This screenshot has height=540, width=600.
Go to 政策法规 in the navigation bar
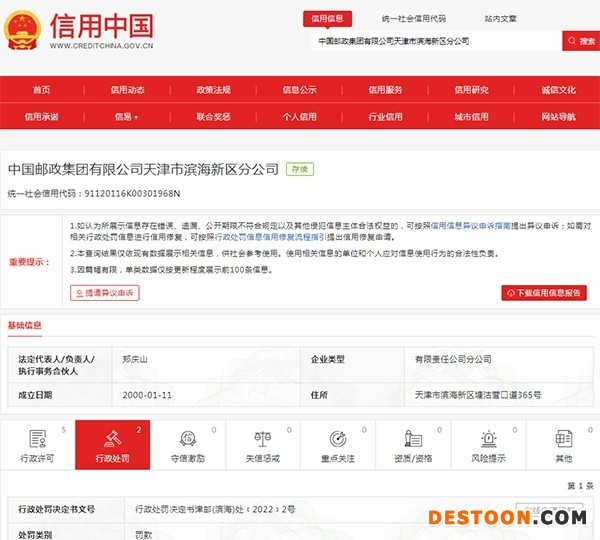[213, 90]
